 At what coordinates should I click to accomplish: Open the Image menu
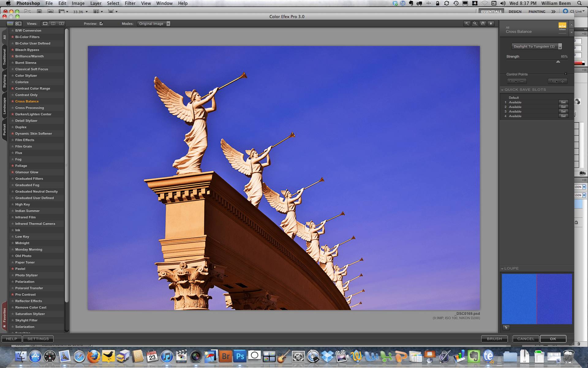click(78, 3)
